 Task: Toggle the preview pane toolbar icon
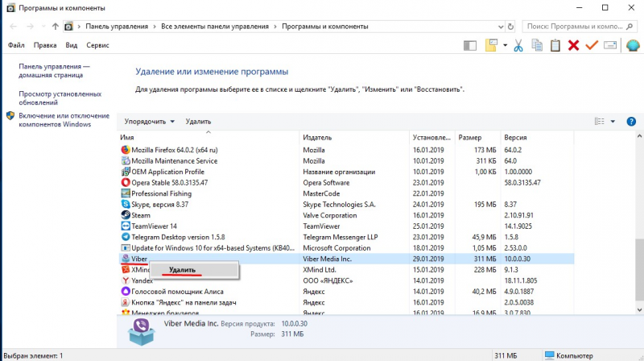(x=470, y=45)
